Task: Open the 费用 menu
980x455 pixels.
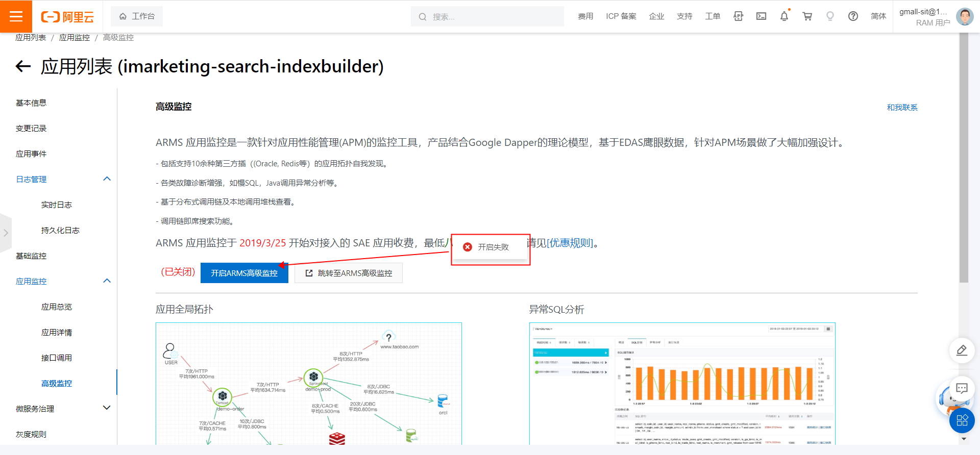Action: (585, 16)
